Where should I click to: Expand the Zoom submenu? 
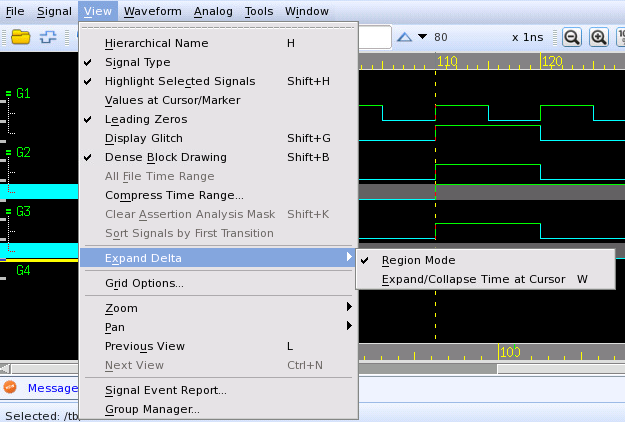click(218, 308)
